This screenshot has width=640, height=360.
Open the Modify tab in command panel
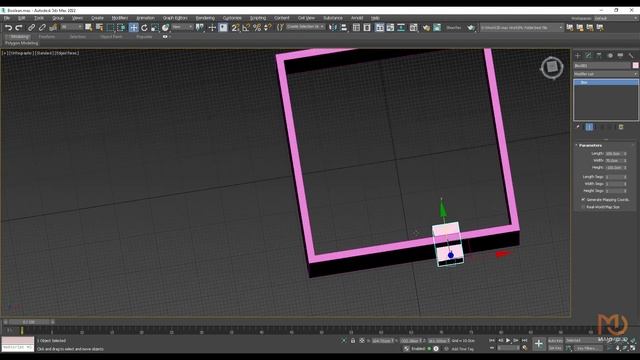click(x=588, y=56)
